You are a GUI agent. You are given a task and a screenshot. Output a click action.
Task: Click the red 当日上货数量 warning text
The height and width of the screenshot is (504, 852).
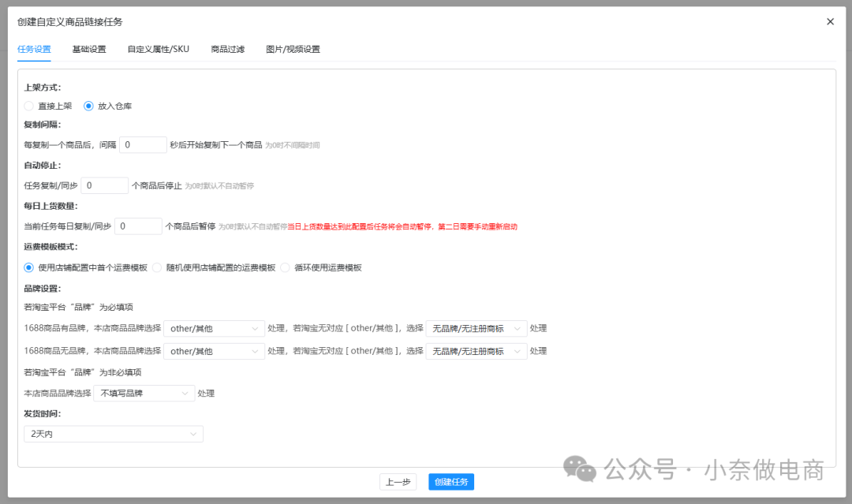pyautogui.click(x=402, y=226)
